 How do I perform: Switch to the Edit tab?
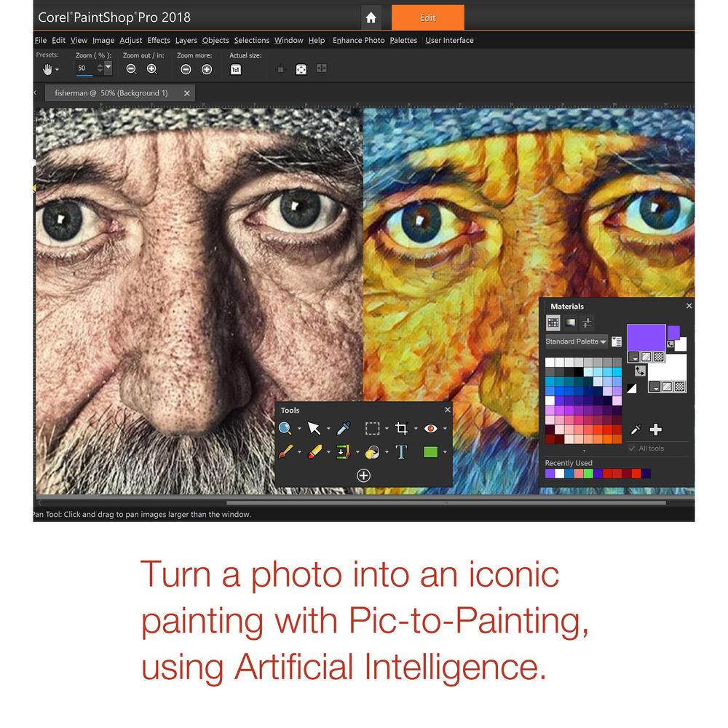point(427,18)
